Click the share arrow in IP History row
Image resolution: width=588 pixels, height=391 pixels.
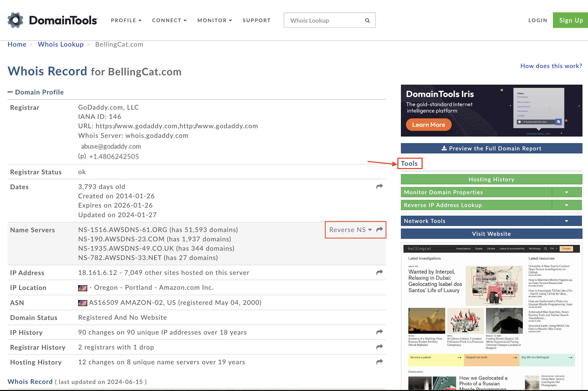coord(379,332)
